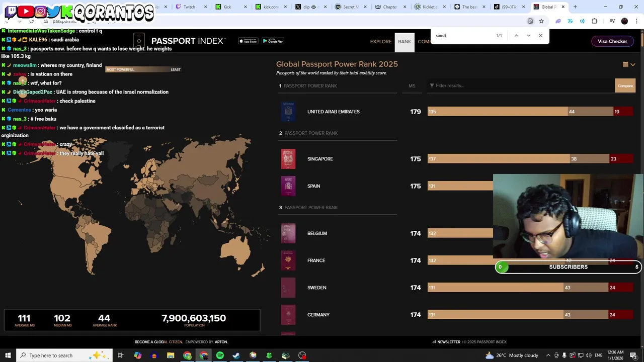Expand the ranking view dropdown chevron
Screen dimensions: 644x362
click(x=633, y=64)
